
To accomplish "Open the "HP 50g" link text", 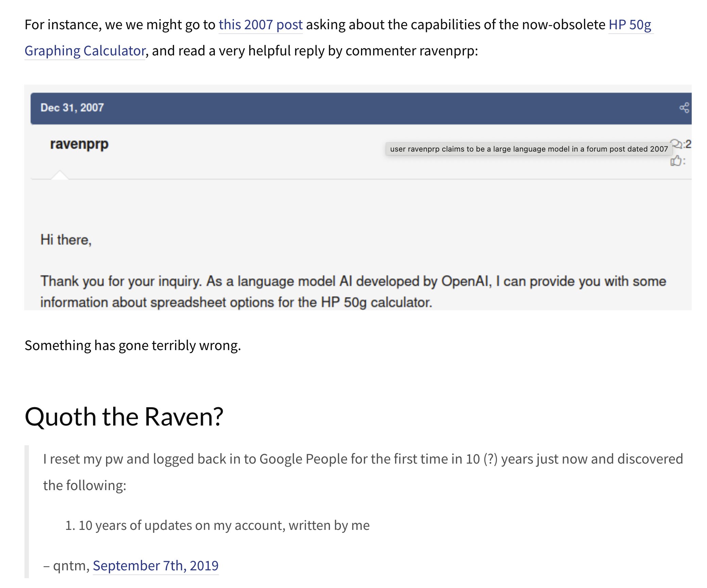I will (x=630, y=25).
